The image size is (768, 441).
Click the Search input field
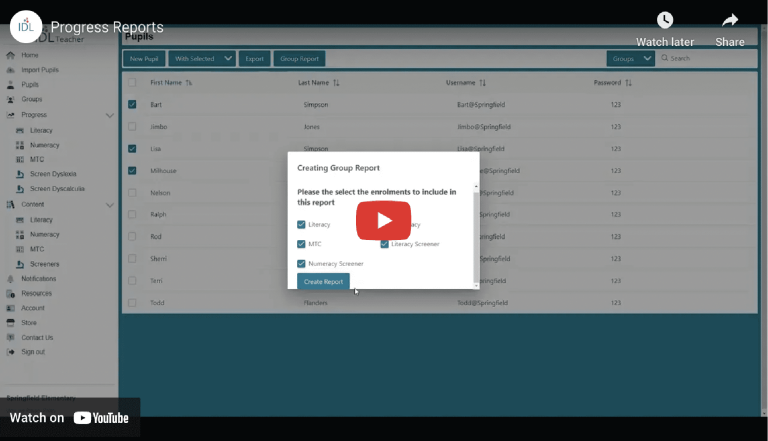point(707,58)
